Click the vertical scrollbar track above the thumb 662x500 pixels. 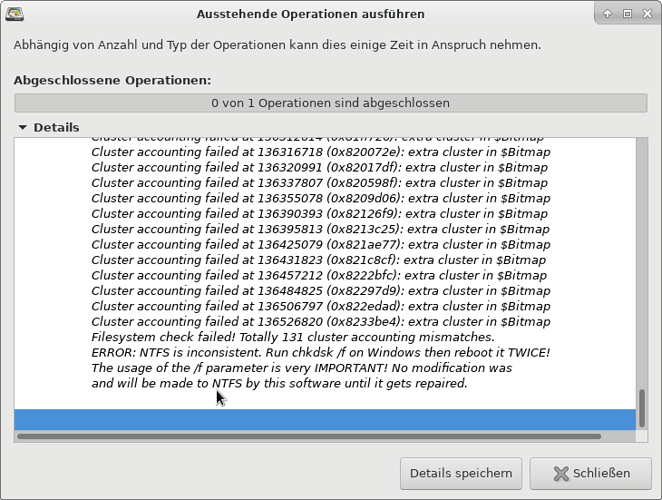click(x=642, y=262)
